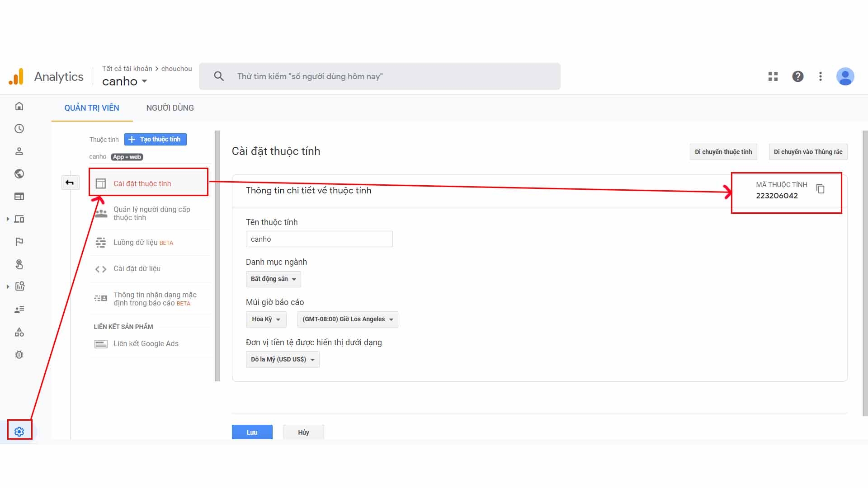Copy the property ID with copy icon

click(821, 189)
